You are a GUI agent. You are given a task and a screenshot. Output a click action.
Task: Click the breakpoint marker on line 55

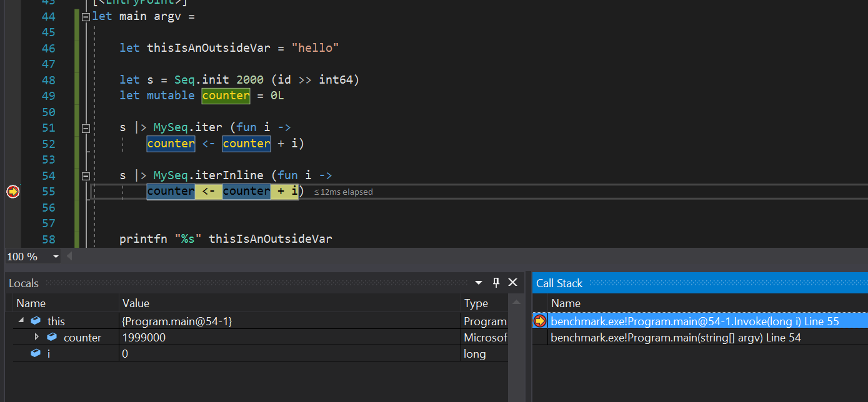[13, 192]
